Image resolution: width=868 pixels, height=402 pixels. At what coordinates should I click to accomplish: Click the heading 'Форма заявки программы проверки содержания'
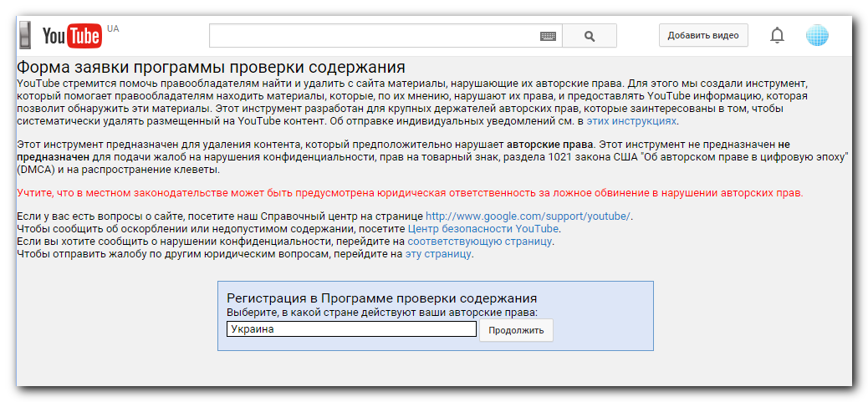tap(211, 68)
